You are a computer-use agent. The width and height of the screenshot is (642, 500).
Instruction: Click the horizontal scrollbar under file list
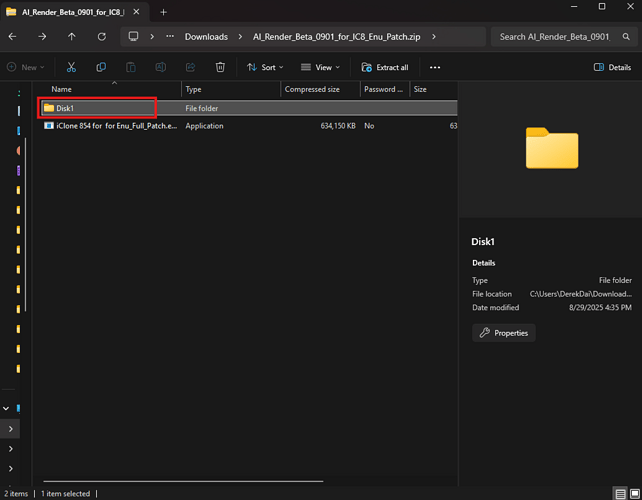click(183, 481)
